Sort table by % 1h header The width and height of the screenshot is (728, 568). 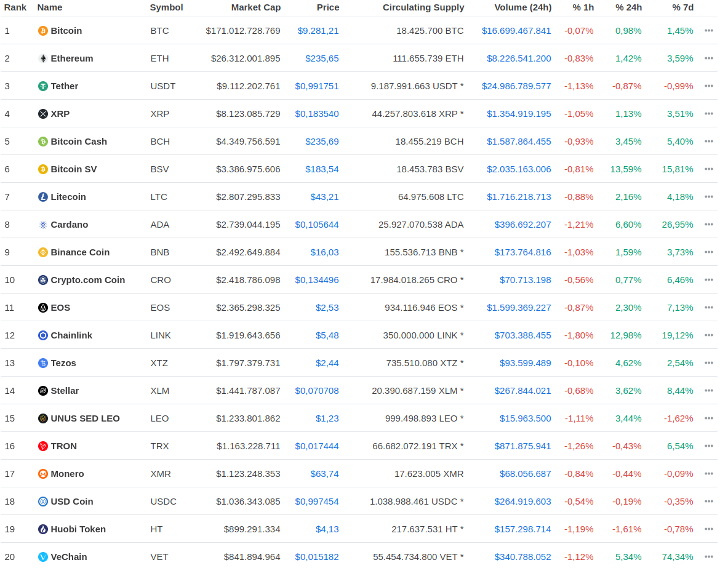pyautogui.click(x=583, y=7)
